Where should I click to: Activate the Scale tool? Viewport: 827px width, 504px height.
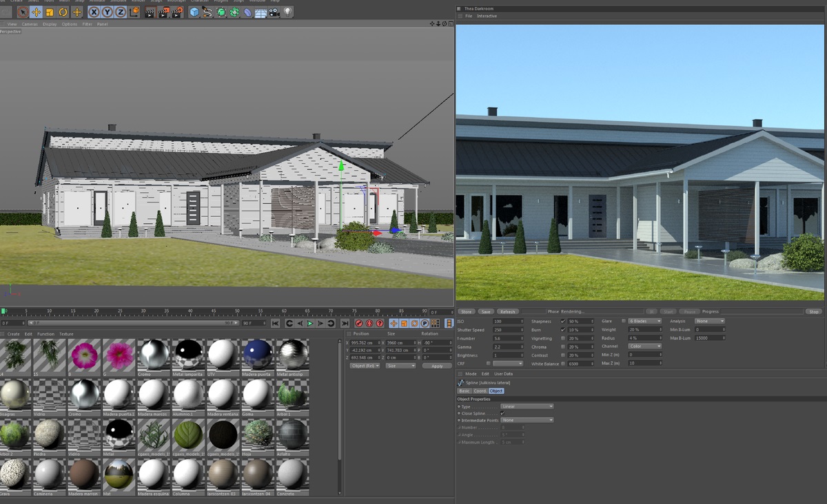pos(50,12)
